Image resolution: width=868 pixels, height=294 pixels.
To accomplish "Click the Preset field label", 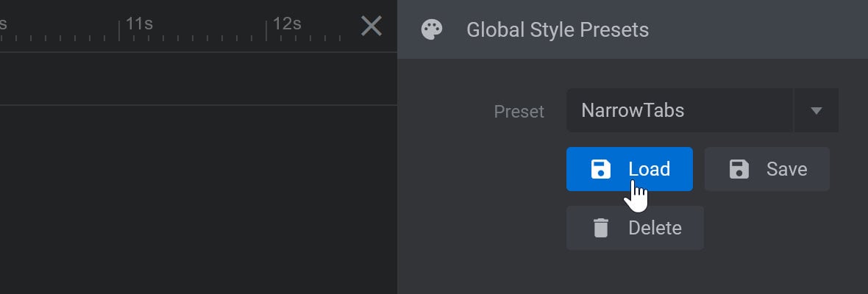I will (x=519, y=112).
